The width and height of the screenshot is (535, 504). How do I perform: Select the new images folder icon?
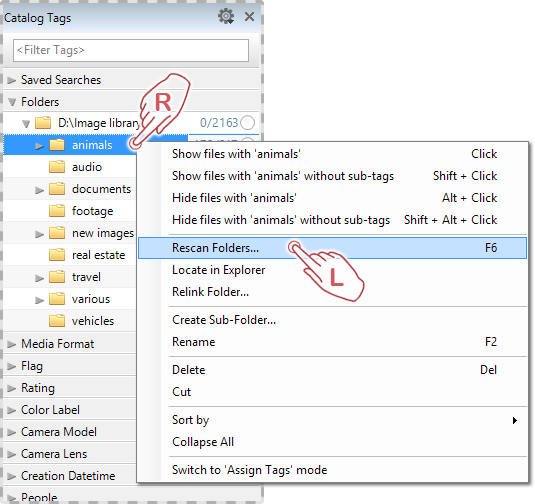coord(57,233)
